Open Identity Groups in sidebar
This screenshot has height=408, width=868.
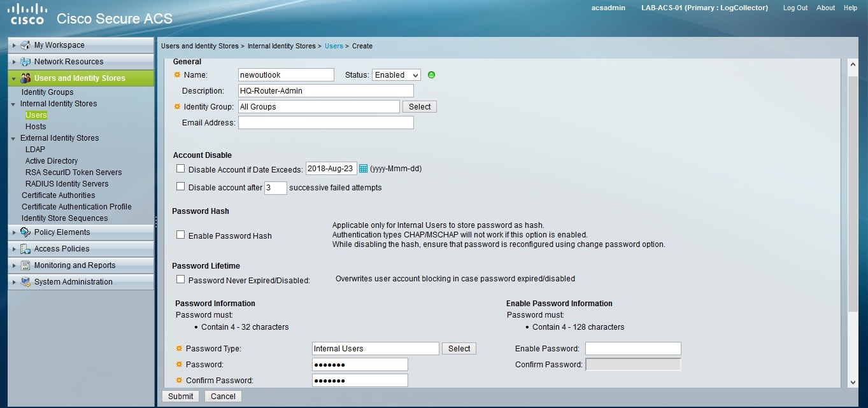47,92
